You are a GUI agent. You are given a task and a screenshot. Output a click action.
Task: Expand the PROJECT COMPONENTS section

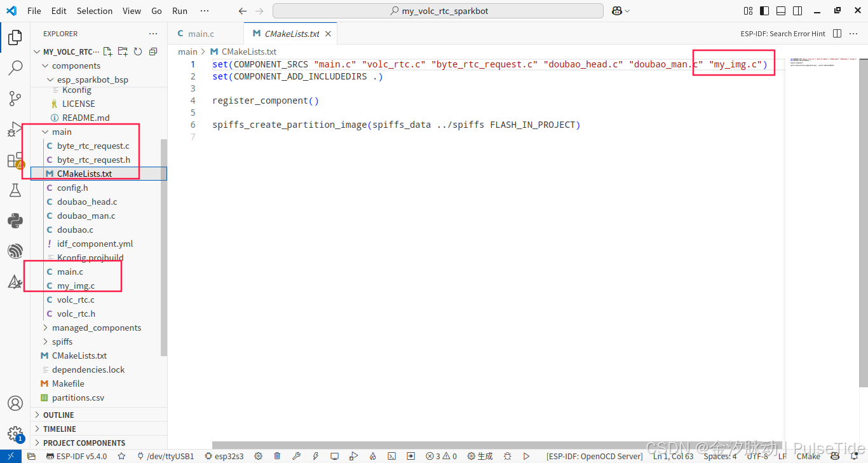[x=99, y=443]
